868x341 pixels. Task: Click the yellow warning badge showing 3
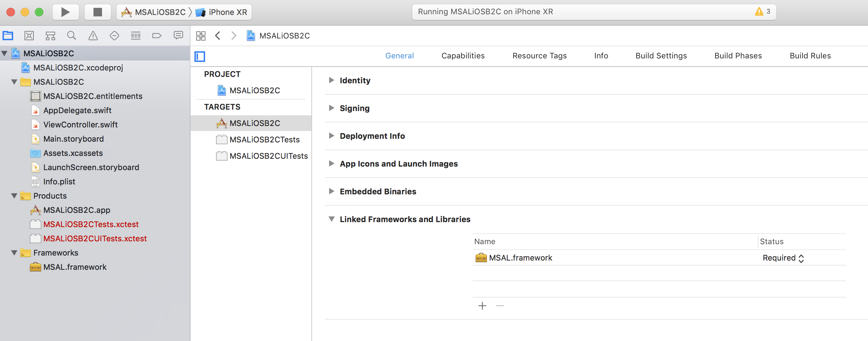coord(761,11)
